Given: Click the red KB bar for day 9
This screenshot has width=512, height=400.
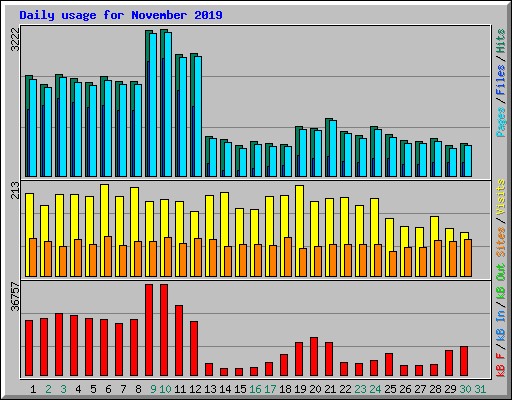Looking at the screenshot, I should pyautogui.click(x=149, y=330).
